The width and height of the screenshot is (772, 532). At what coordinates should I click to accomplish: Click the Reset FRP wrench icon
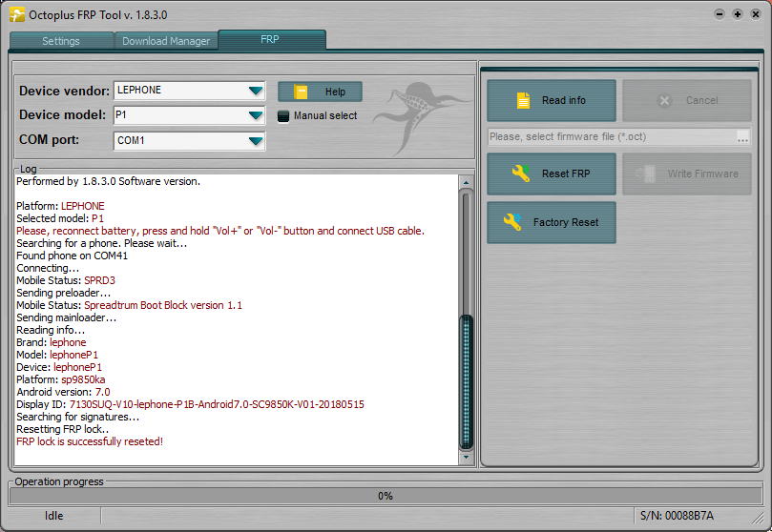pos(520,174)
